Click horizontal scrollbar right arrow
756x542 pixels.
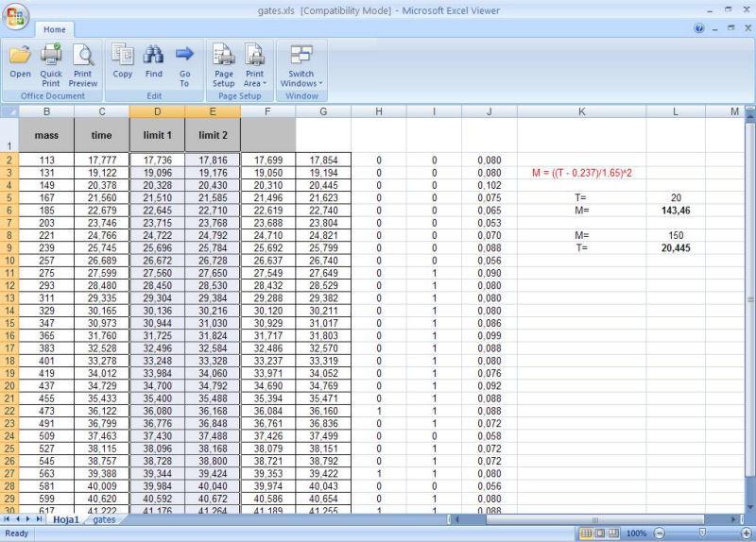click(734, 519)
